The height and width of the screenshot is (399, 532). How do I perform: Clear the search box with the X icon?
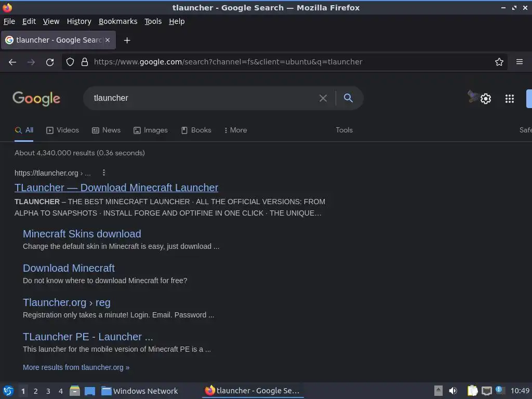[x=323, y=98]
